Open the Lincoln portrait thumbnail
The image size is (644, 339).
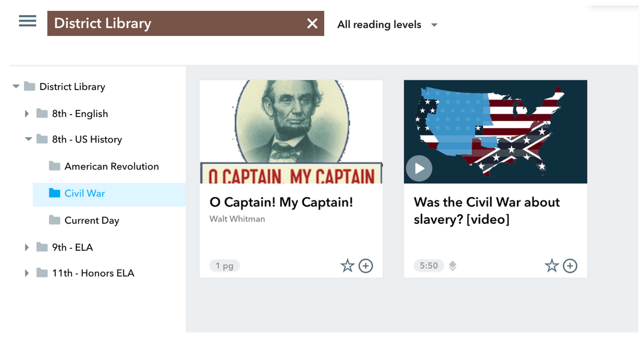click(x=291, y=131)
